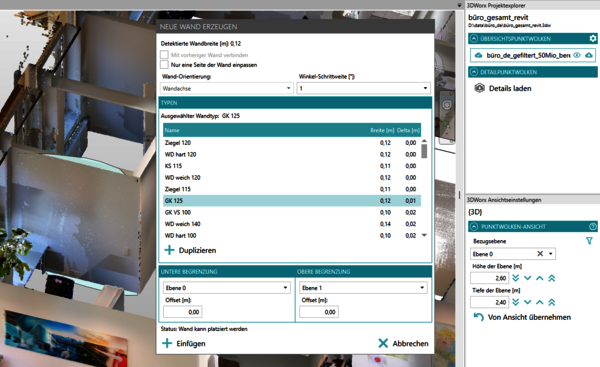Toggle Mit vorheriger Wand verbinden checkbox
Image resolution: width=600 pixels, height=367 pixels.
164,54
